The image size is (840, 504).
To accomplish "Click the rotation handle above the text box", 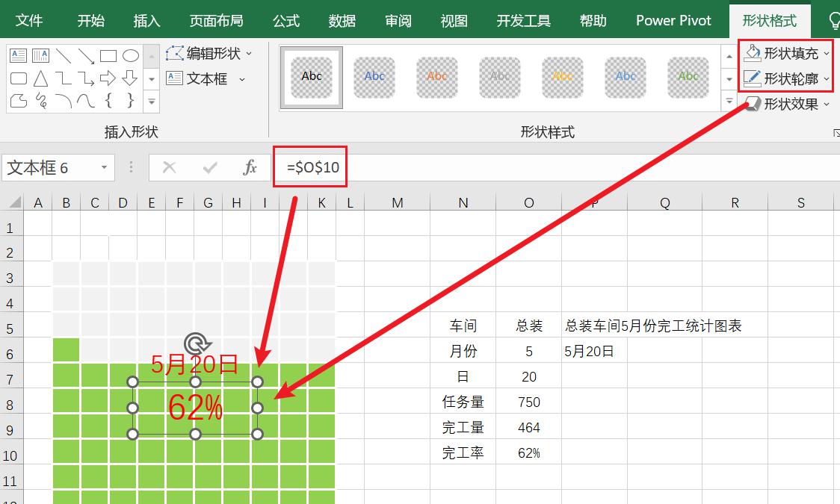I will [197, 344].
